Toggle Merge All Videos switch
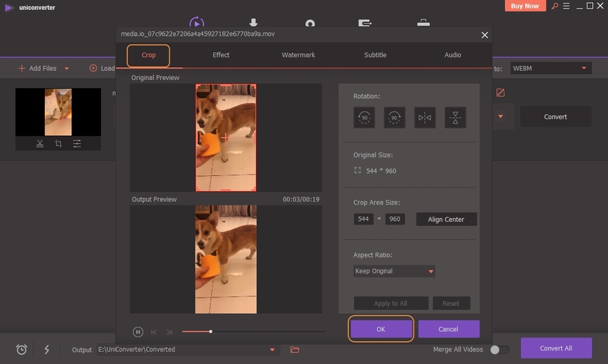The image size is (608, 364). click(x=499, y=350)
